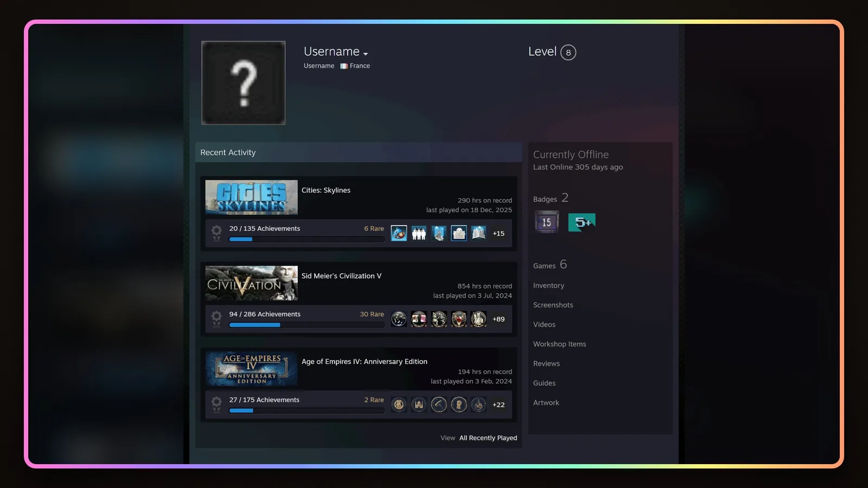The image size is (868, 488).
Task: Open the Age of Empires IV banner
Action: point(251,369)
